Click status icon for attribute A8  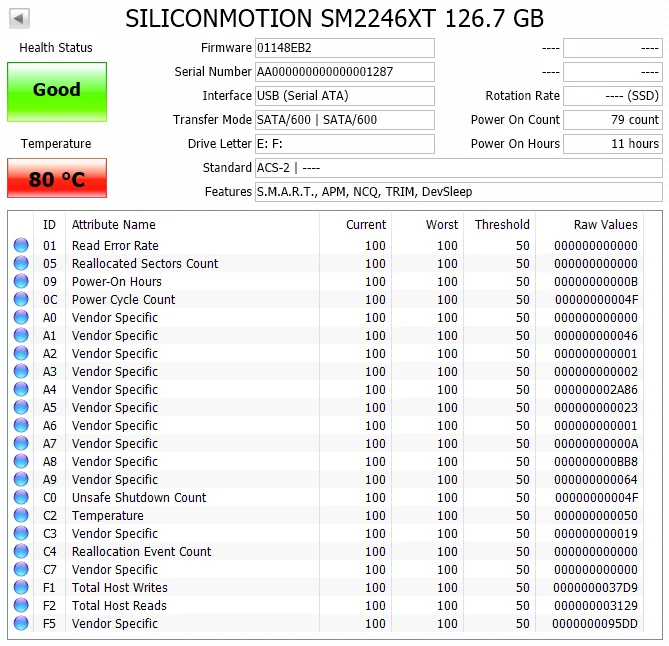(x=21, y=461)
